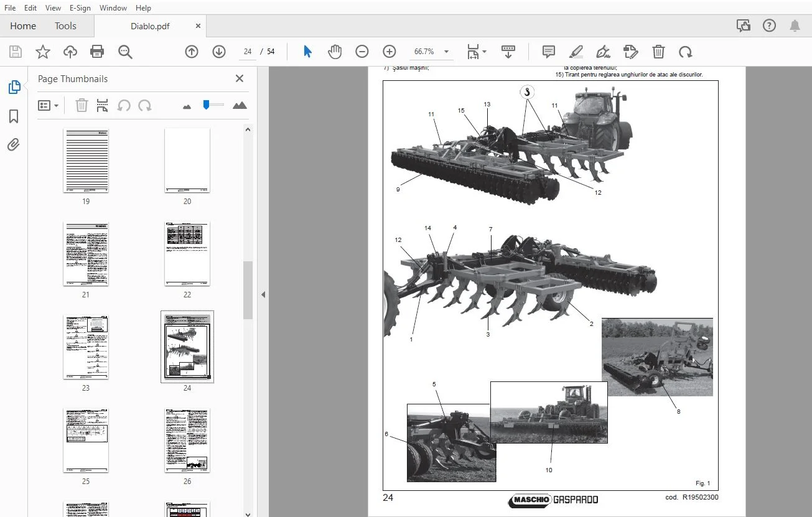812x517 pixels.
Task: Zoom out with the minus icon
Action: click(362, 52)
